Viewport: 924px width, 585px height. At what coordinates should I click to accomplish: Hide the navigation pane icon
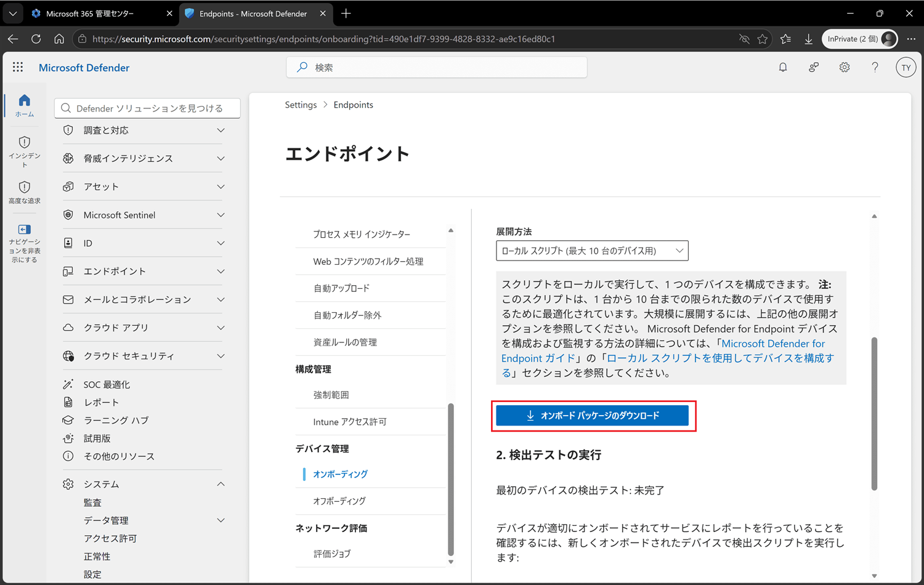pos(25,230)
